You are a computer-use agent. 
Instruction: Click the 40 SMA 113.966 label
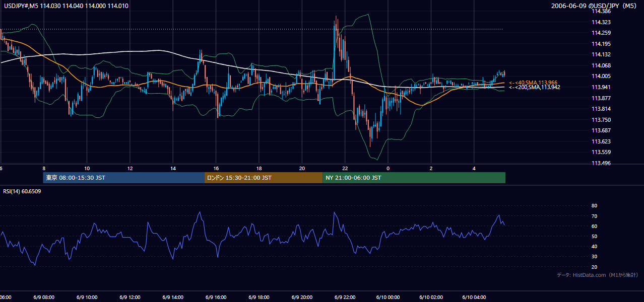coord(534,82)
